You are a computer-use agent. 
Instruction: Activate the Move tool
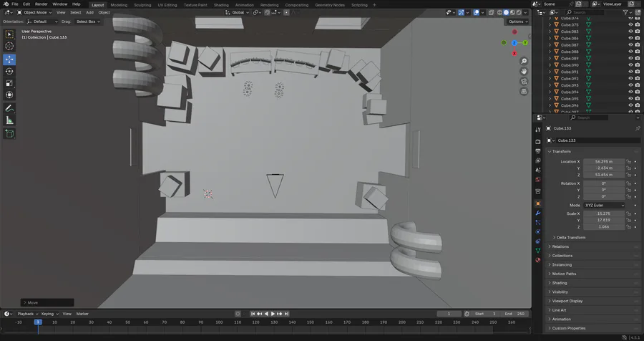pos(9,59)
